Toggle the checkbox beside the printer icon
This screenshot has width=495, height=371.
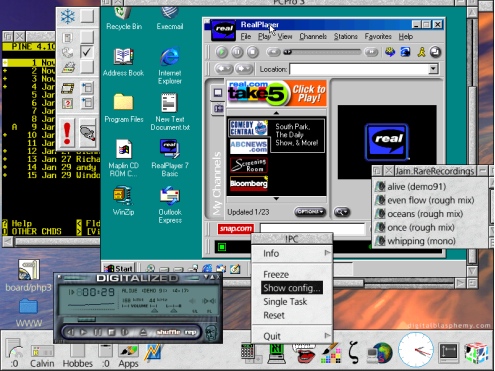tap(87, 67)
